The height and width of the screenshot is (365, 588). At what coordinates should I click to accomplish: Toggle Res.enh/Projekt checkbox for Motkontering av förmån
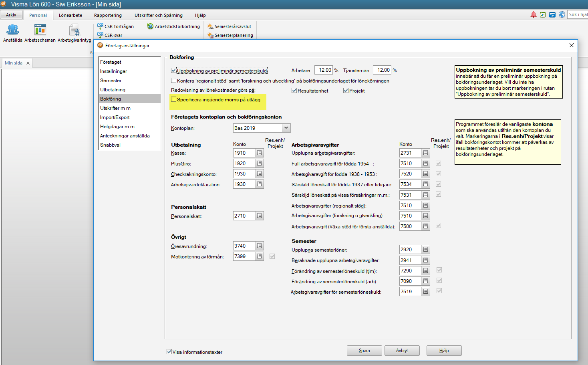click(x=272, y=256)
